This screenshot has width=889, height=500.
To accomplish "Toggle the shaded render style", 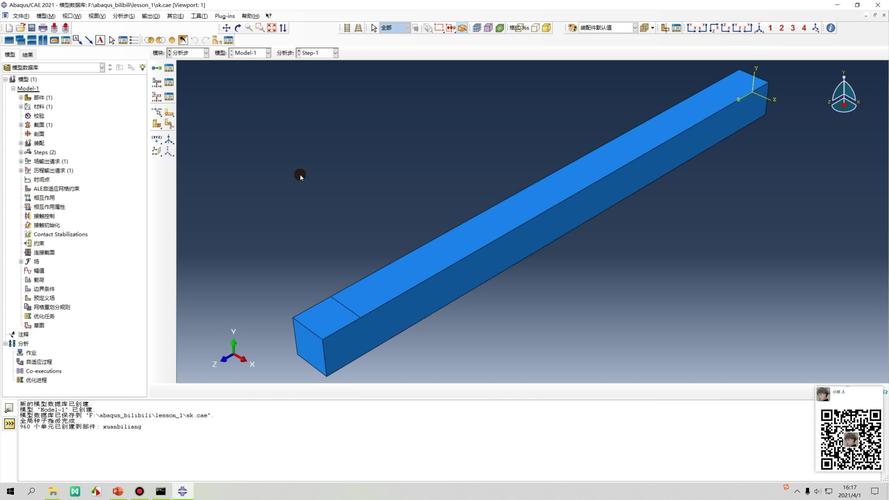I will 500,28.
